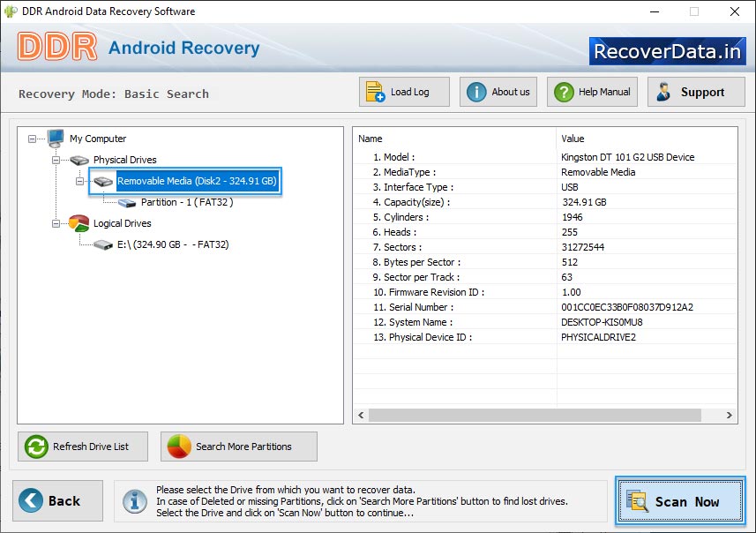Collapse the Removable Media Disk2 node
Image resolution: width=756 pixels, height=533 pixels.
coord(79,182)
